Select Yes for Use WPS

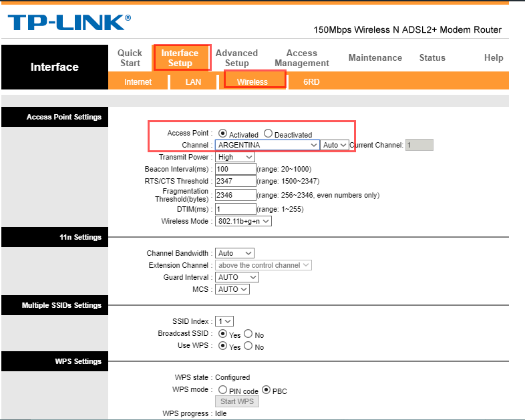pyautogui.click(x=222, y=346)
